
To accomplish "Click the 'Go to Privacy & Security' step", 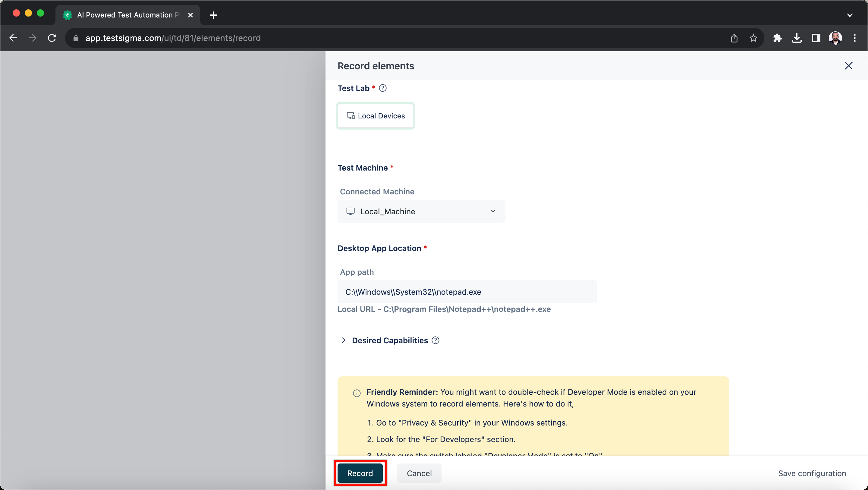I will (x=467, y=423).
